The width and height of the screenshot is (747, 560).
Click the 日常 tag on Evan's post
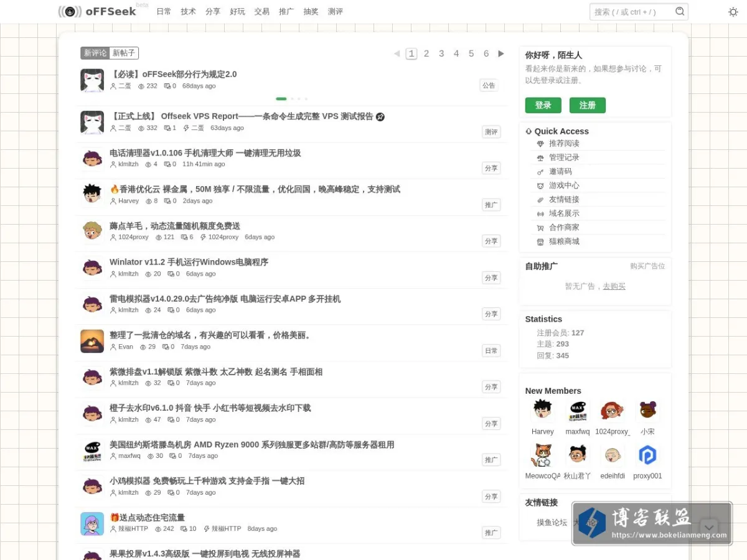pos(491,351)
